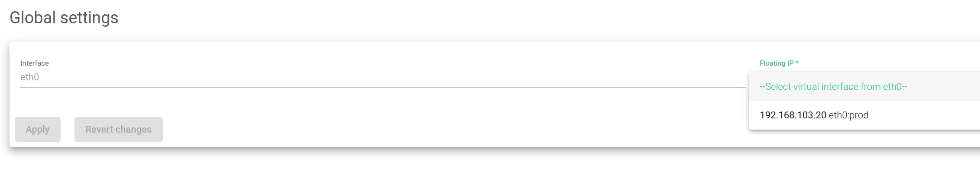Pick the eth0:prod virtual interface entry
980x178 pixels.
[848, 115]
